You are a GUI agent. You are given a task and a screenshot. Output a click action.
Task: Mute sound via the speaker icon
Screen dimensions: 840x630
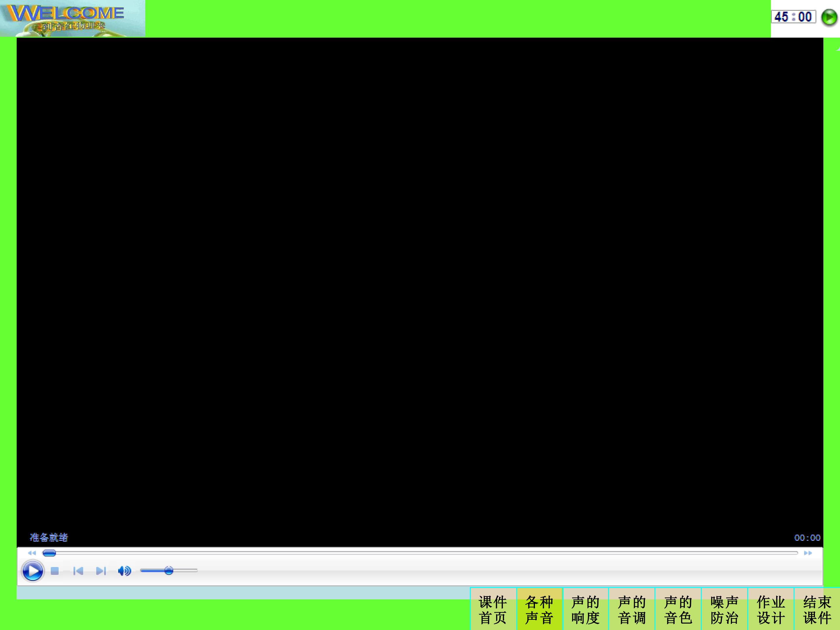(x=124, y=571)
